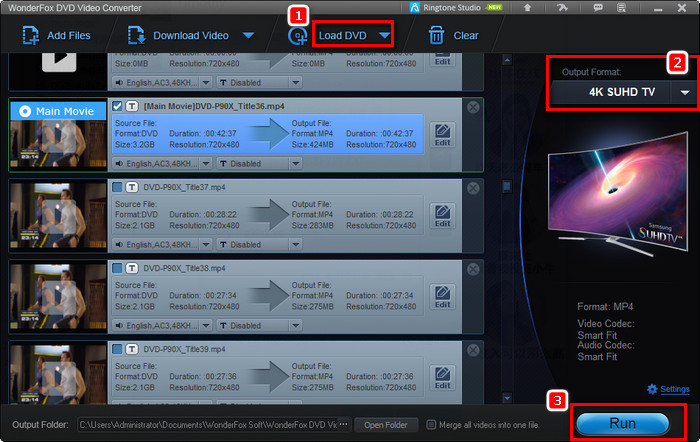Edit the DVD-P90X_Title38.mp4 video
The image size is (700, 442).
(442, 296)
